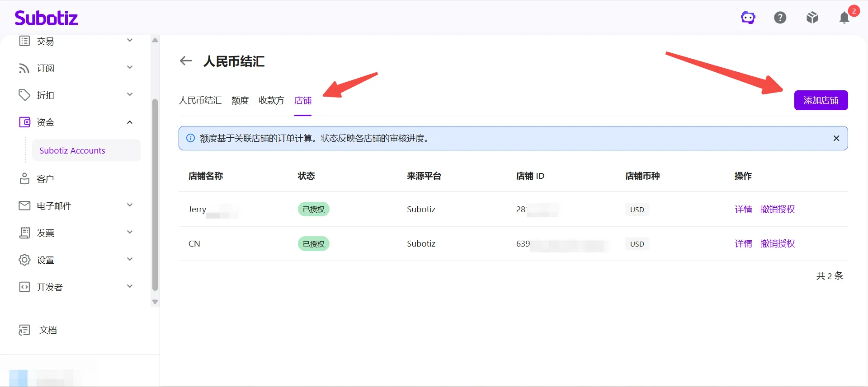868x387 pixels.
Task: Expand the 设置 menu chevron
Action: point(130,259)
